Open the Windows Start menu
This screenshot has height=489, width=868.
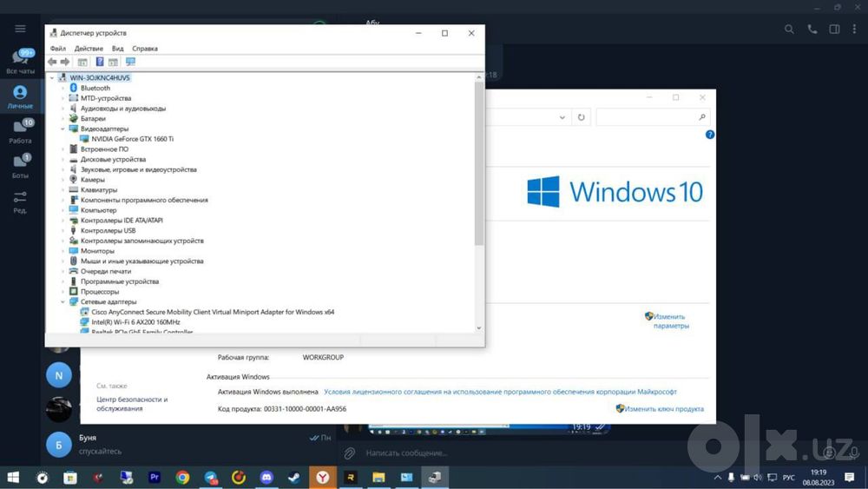pyautogui.click(x=13, y=478)
